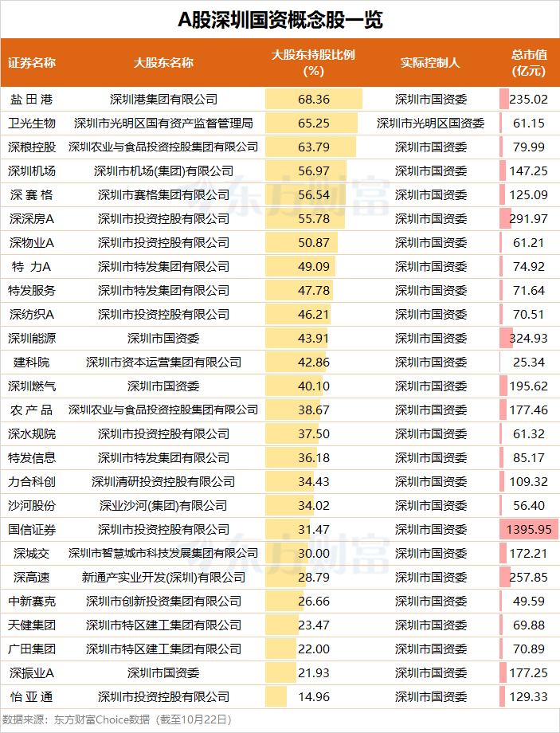The height and width of the screenshot is (733, 560).
Task: Click the holding percentage 14.96
Action: pos(314,696)
